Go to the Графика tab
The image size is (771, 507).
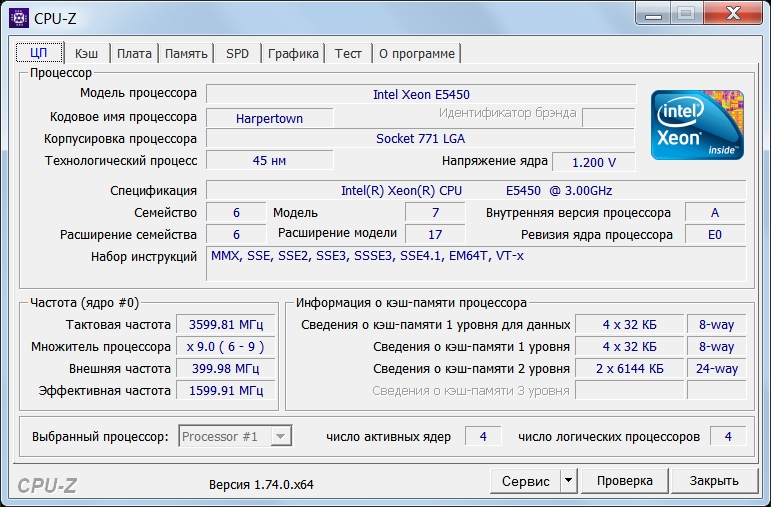pyautogui.click(x=293, y=53)
